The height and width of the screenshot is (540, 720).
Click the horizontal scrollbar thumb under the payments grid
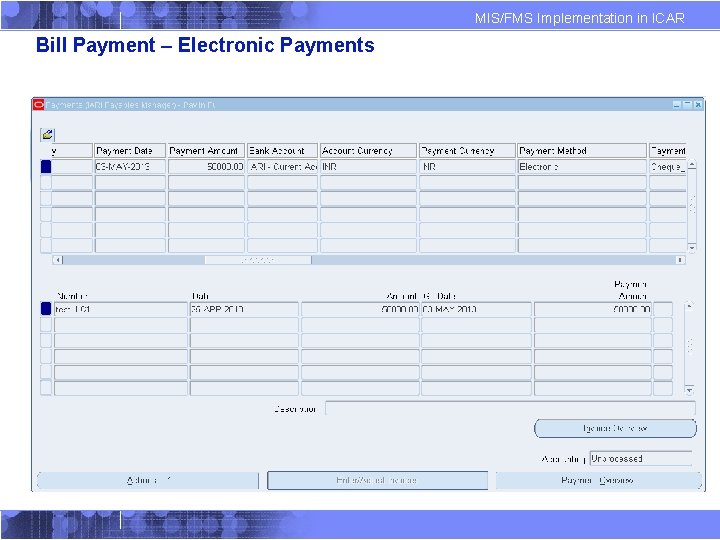(x=258, y=260)
